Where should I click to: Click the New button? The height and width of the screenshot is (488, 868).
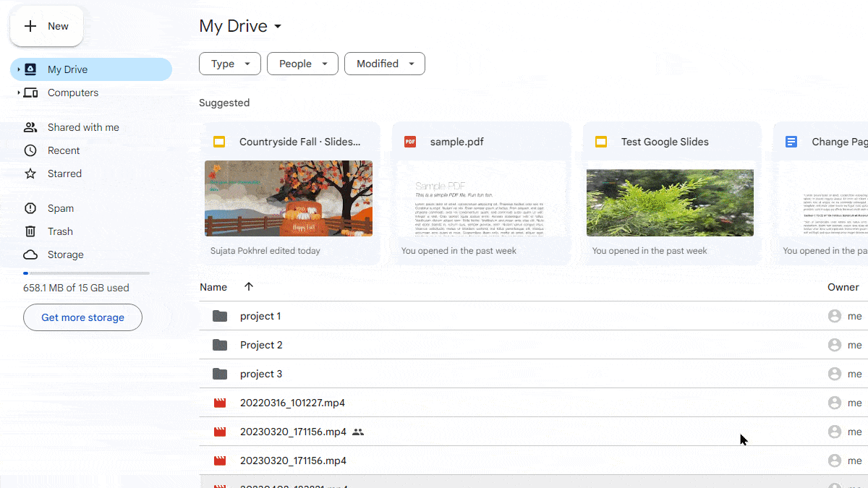(x=46, y=25)
